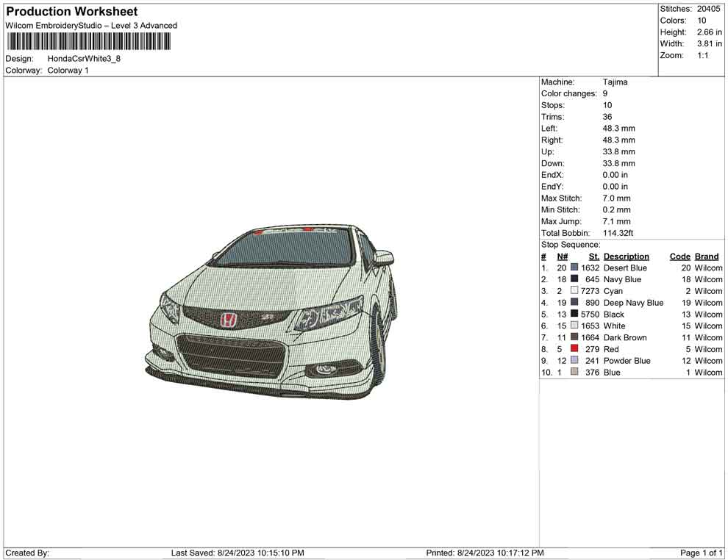Click the stitch count 20405
728x560 pixels.
pos(708,9)
